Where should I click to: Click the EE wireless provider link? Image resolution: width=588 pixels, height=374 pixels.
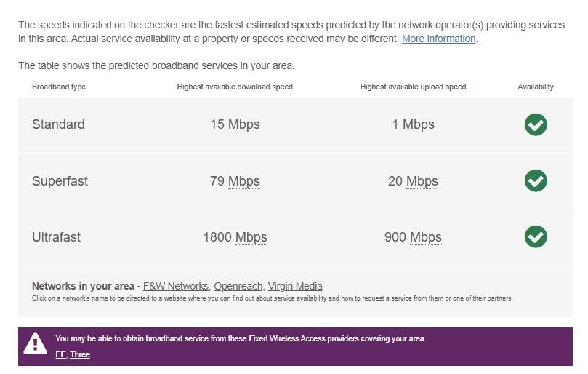click(x=60, y=355)
